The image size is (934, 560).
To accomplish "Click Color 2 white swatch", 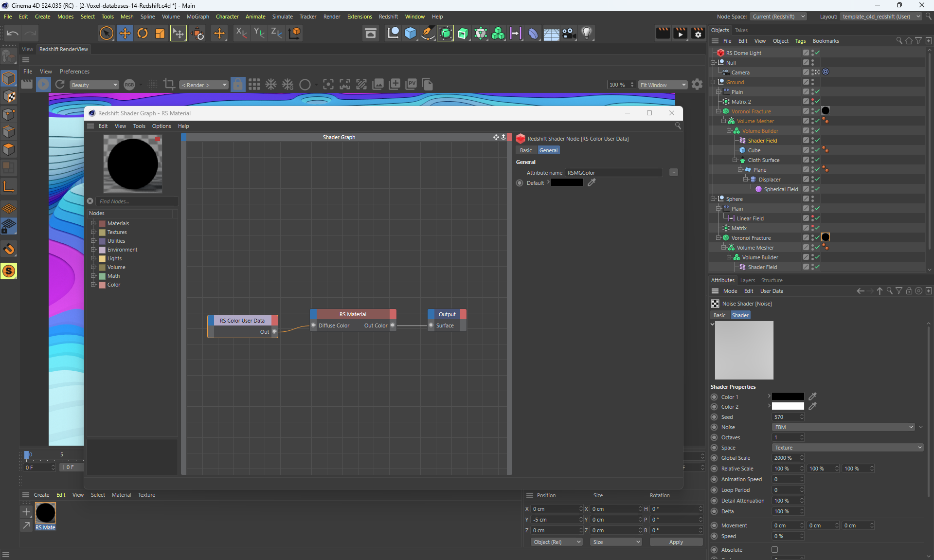I will pos(788,407).
